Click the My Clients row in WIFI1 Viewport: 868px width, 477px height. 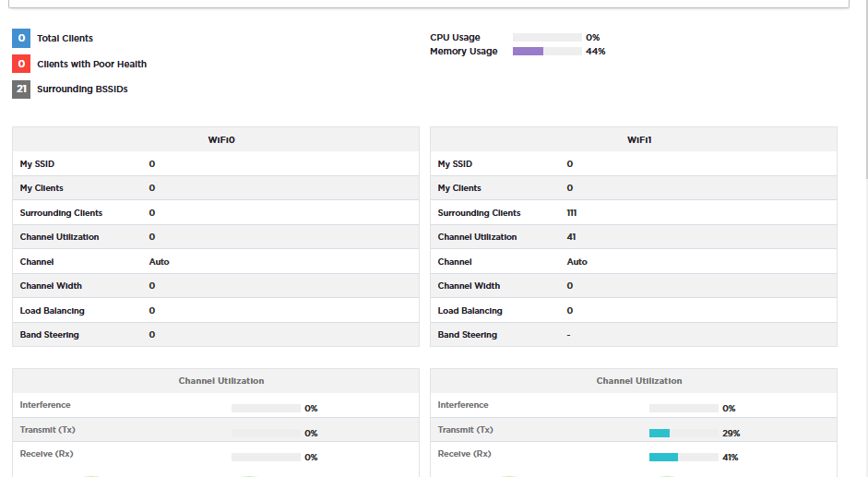tap(634, 188)
